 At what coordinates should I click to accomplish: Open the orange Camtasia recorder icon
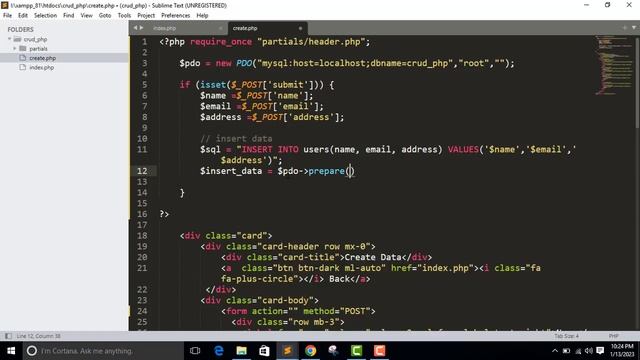point(380,351)
